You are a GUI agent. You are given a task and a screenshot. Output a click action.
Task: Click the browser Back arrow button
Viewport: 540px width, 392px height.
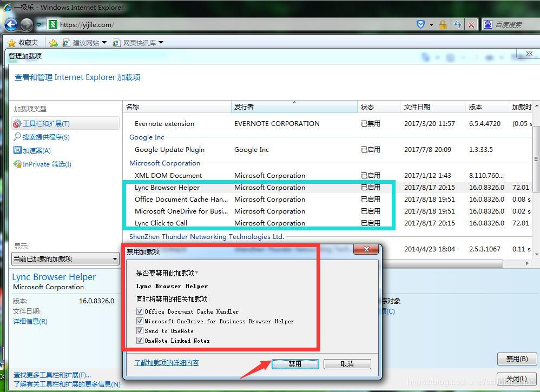pyautogui.click(x=11, y=24)
